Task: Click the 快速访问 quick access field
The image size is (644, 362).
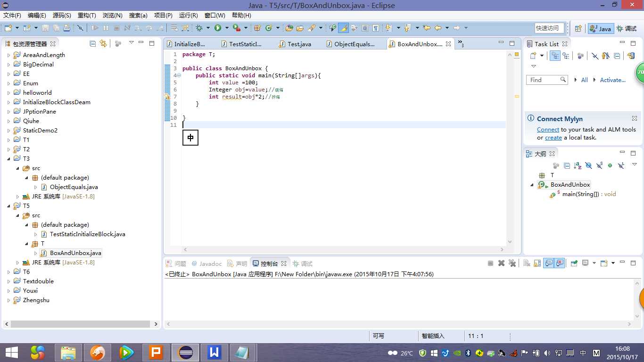Action: (549, 28)
